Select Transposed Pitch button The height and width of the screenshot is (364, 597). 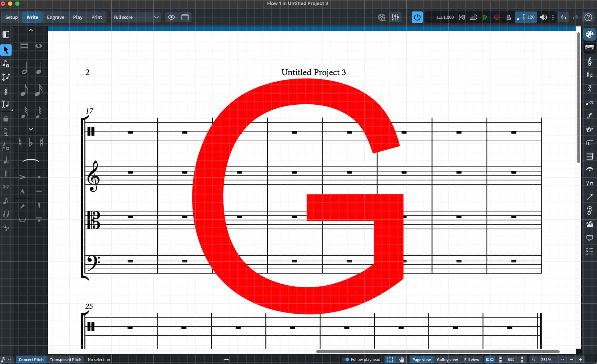[x=65, y=359]
